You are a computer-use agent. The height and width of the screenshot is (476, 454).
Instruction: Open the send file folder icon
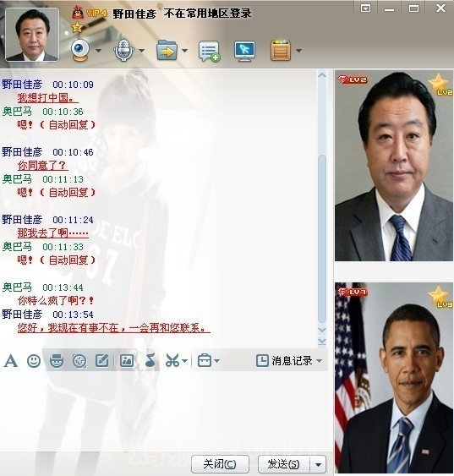click(x=167, y=51)
